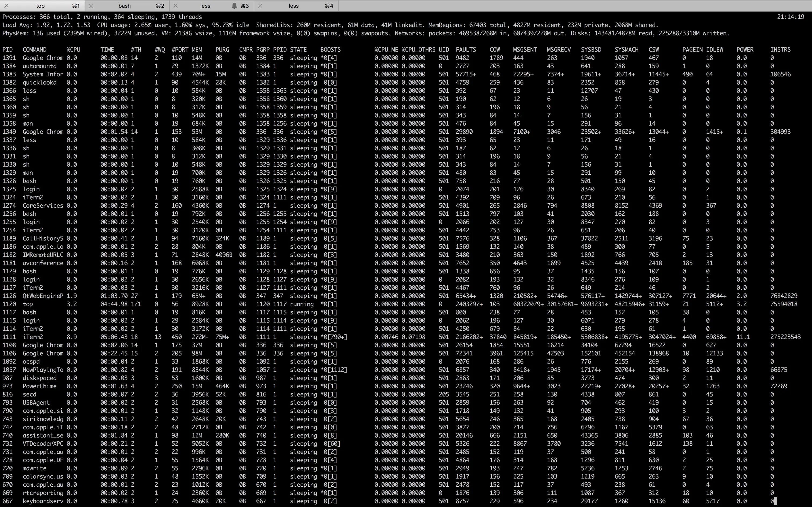Click the MEM column header
This screenshot has height=507, width=812.
pos(197,50)
